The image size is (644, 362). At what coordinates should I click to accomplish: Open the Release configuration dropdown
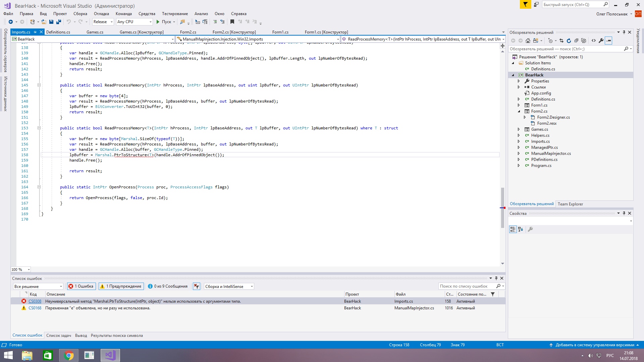click(x=103, y=22)
